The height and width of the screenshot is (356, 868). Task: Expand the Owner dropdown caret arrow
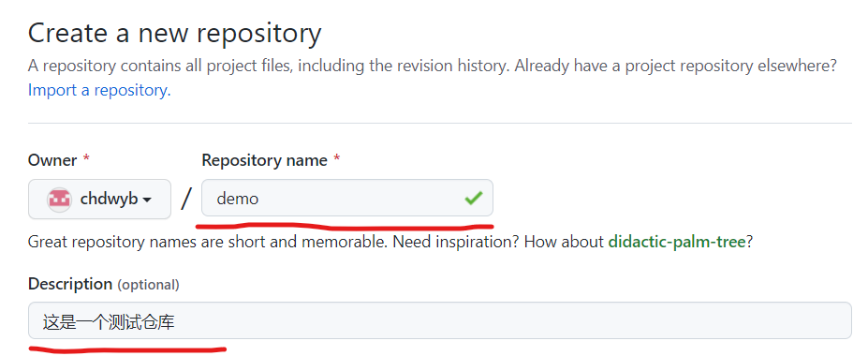[x=147, y=200]
